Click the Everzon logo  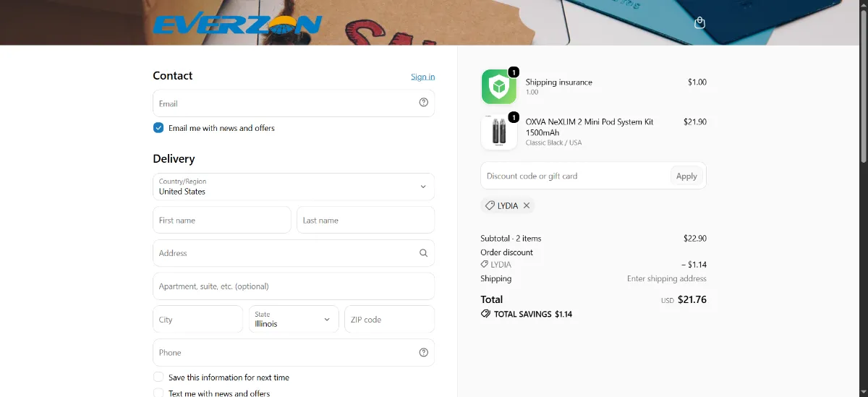pyautogui.click(x=237, y=25)
